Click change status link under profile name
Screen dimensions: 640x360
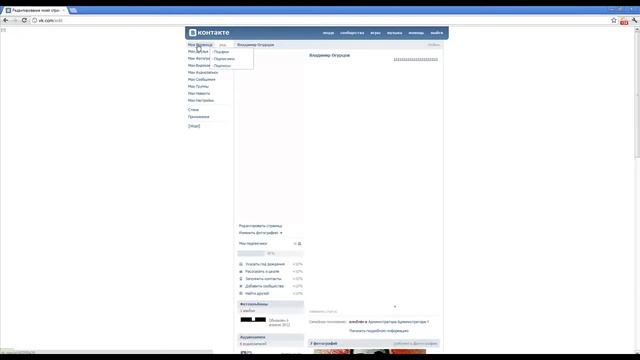pos(323,311)
